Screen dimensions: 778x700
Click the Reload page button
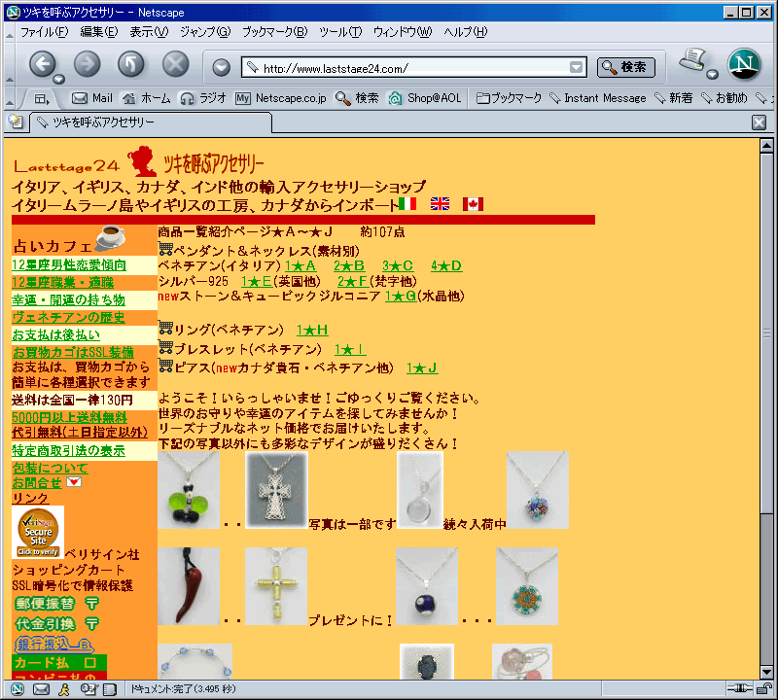point(131,64)
